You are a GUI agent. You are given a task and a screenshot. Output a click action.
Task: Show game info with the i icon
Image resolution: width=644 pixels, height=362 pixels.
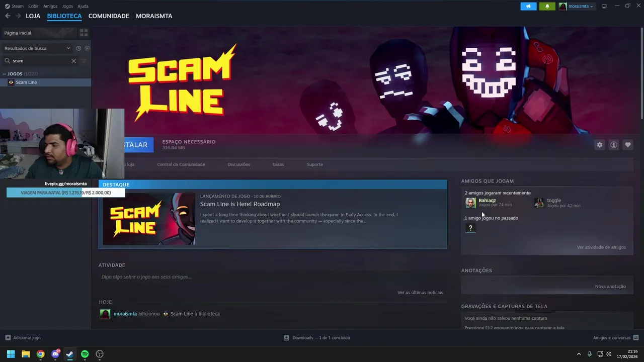(613, 145)
